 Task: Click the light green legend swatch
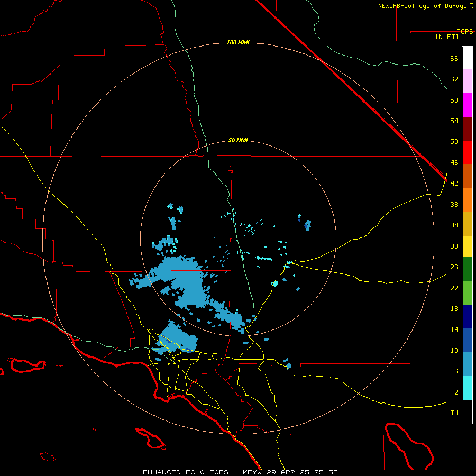click(467, 293)
